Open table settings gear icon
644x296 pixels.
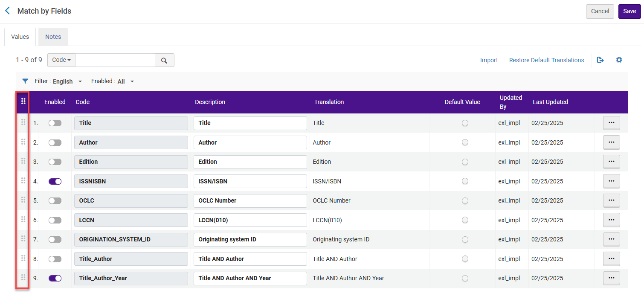pos(619,60)
